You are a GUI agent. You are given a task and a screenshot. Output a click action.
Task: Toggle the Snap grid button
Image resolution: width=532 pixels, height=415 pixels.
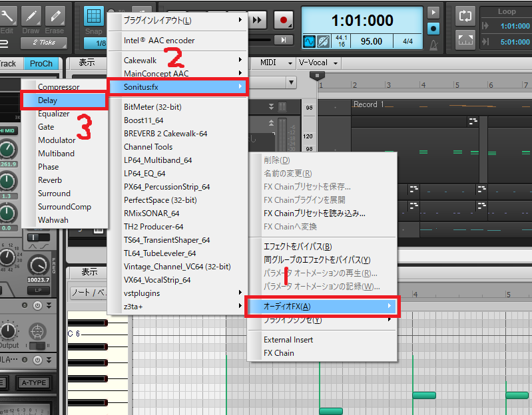94,16
